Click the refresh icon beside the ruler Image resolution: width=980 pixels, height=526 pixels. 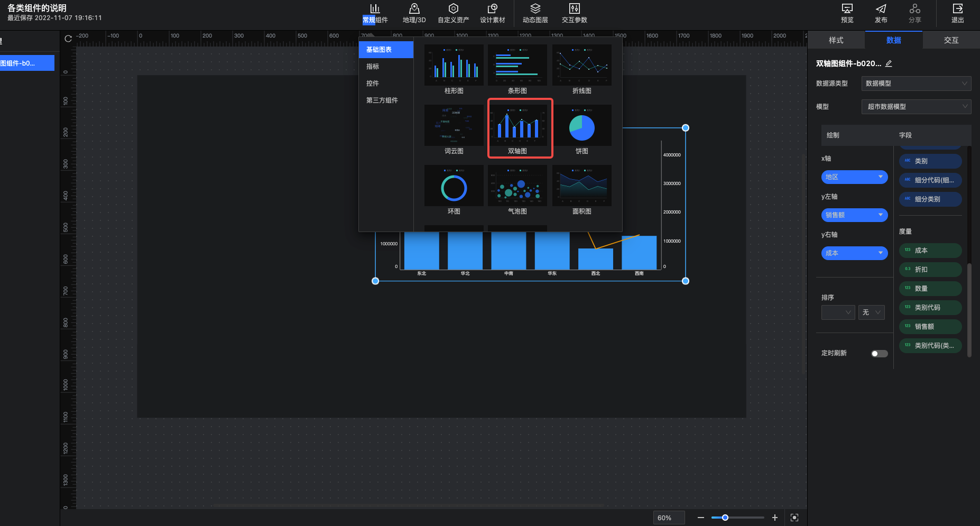(68, 39)
